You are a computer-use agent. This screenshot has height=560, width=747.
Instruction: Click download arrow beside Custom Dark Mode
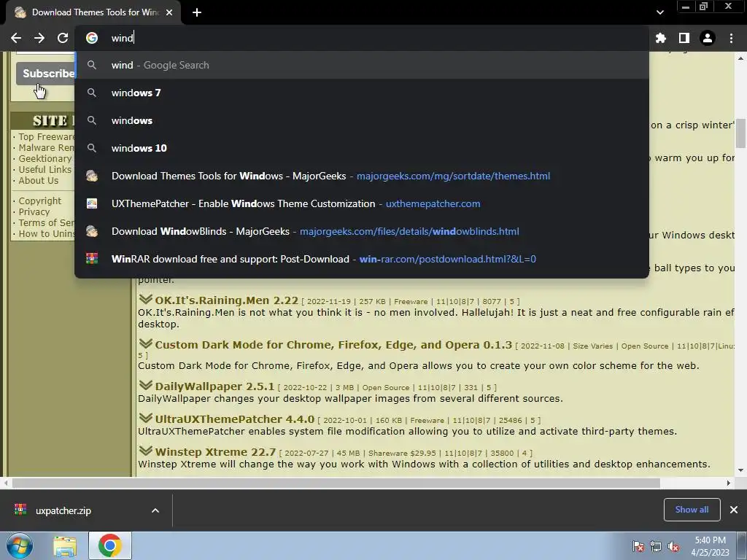pos(145,343)
